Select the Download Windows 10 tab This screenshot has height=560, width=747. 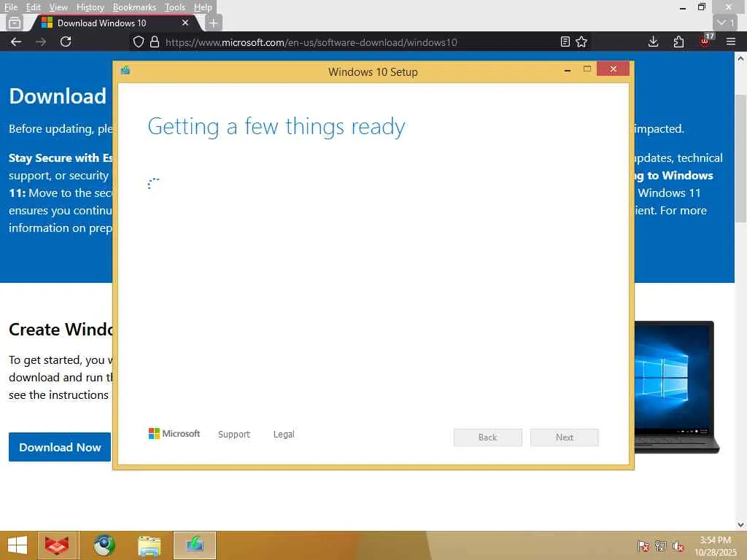pos(116,23)
